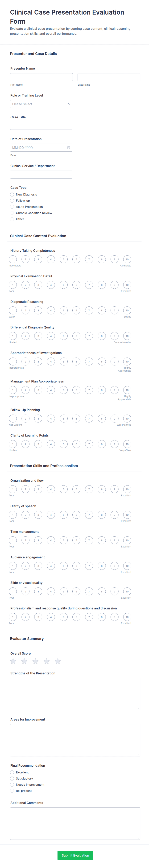Viewport: 149px width, 868px height.
Task: Rate overall score with first star
Action: 13,661
